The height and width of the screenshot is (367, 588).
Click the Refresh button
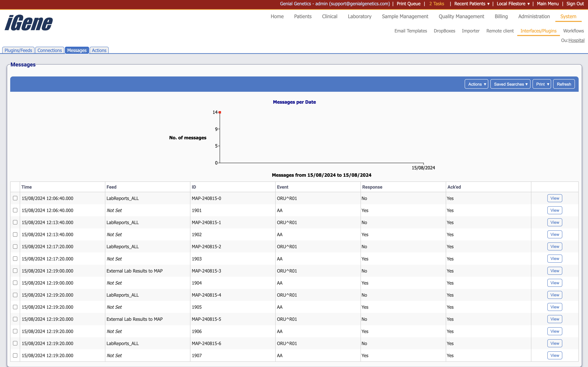coord(564,84)
